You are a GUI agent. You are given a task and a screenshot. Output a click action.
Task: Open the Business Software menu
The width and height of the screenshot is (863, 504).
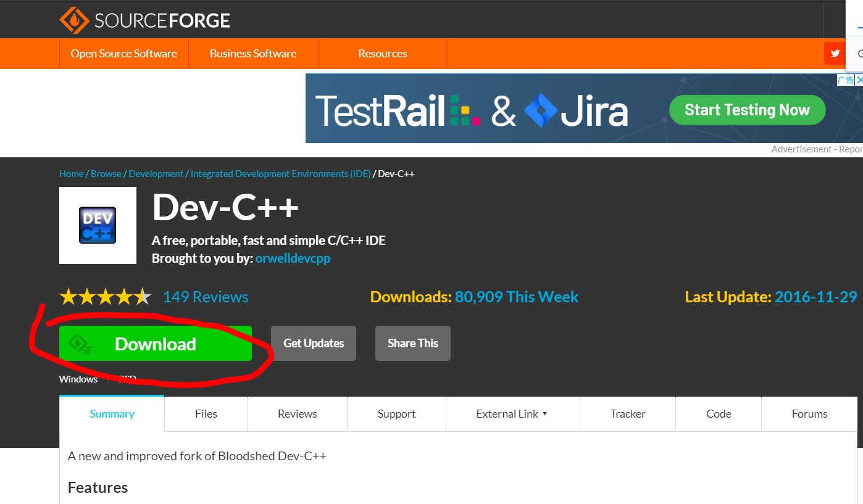pos(253,54)
